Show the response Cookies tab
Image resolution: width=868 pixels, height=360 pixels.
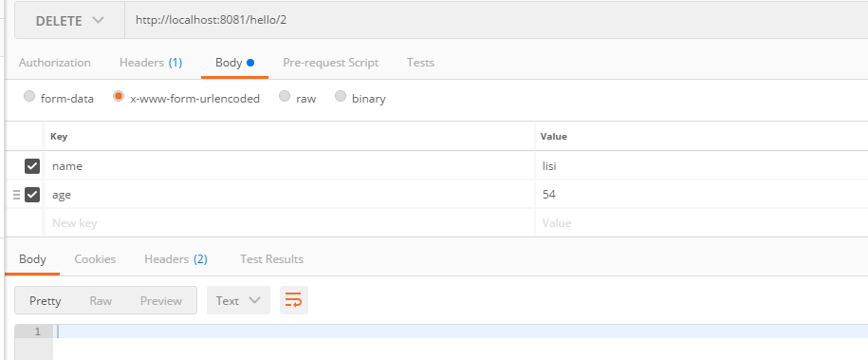click(95, 259)
